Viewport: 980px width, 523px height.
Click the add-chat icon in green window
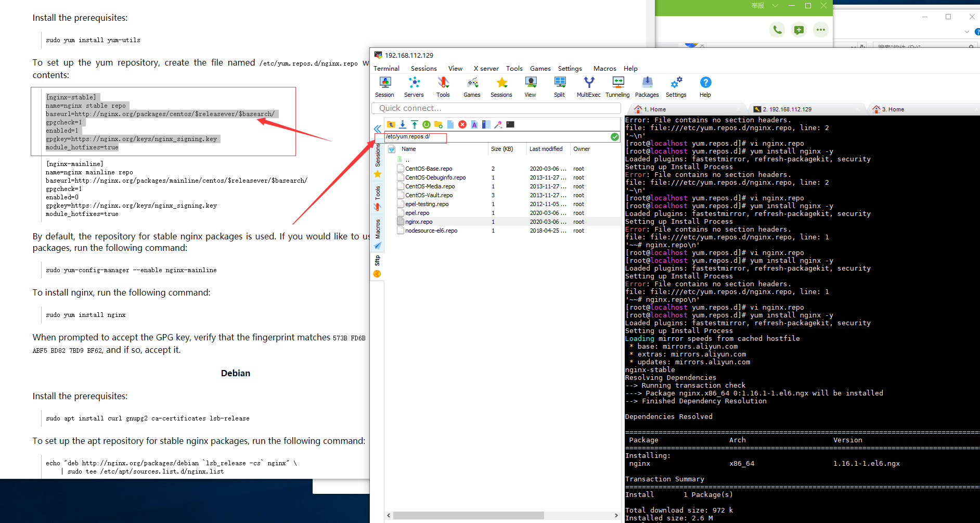[x=799, y=30]
